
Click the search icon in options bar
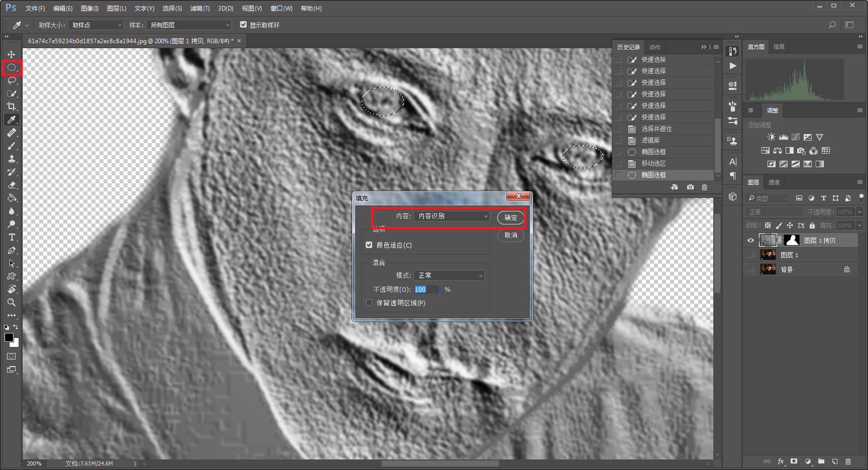pyautogui.click(x=832, y=25)
